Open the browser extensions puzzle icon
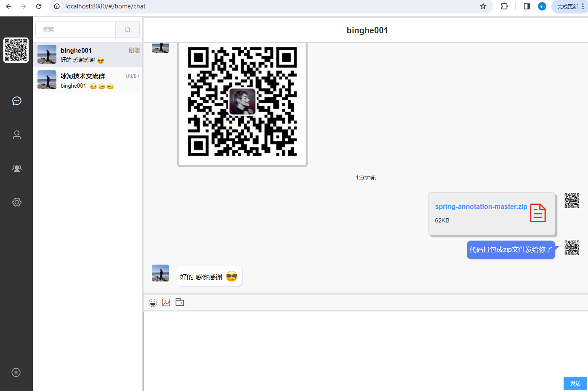 coord(504,6)
